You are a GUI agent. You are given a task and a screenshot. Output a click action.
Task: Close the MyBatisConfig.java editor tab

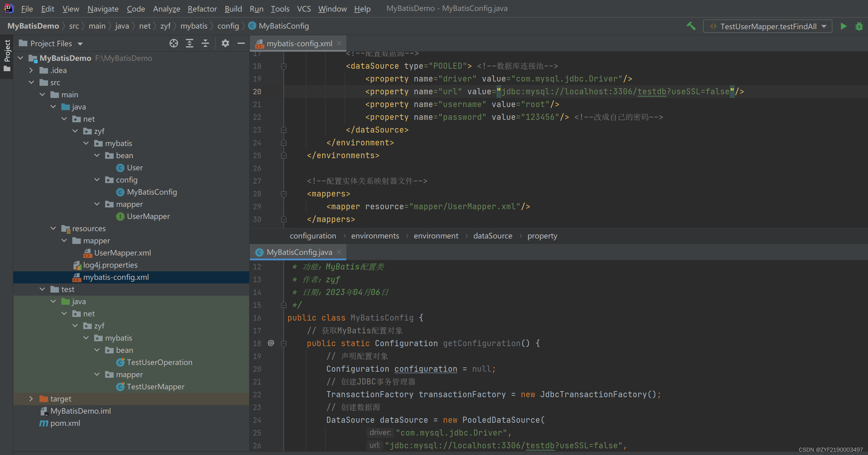339,252
